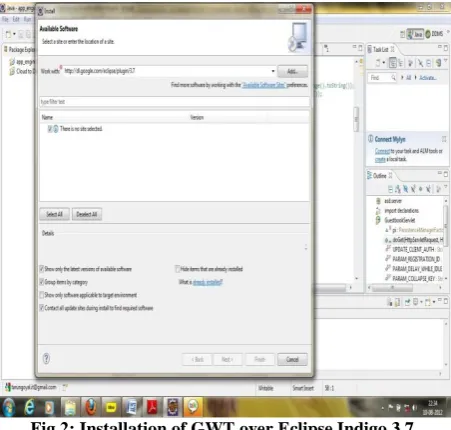The width and height of the screenshot is (451, 430).
Task: Toggle Contact all update sites during install checkbox
Action: [42, 308]
